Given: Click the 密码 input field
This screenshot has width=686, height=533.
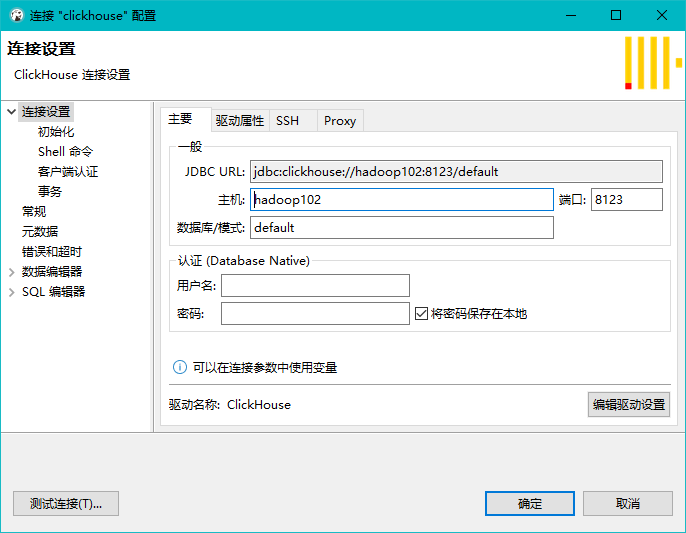Looking at the screenshot, I should click(x=315, y=313).
